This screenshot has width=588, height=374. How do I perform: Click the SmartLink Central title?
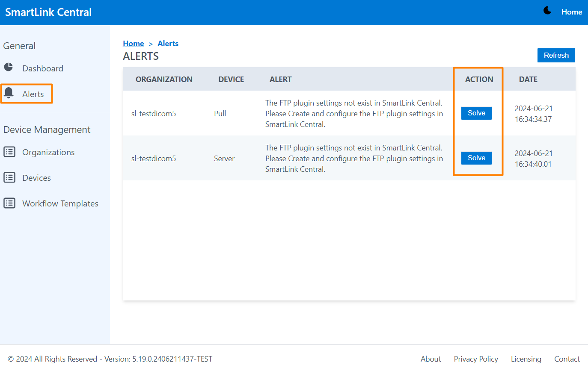point(48,12)
